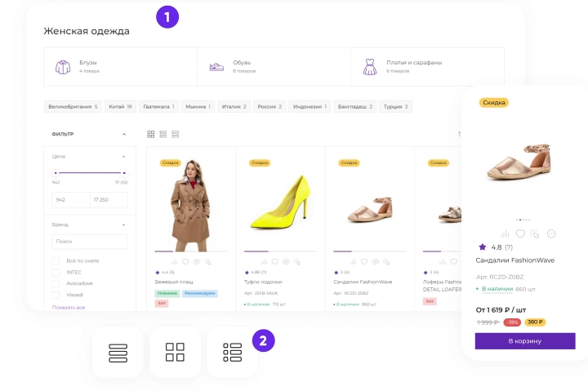
Task: Open Сандалии FashionWave title in popup
Action: pyautogui.click(x=514, y=260)
